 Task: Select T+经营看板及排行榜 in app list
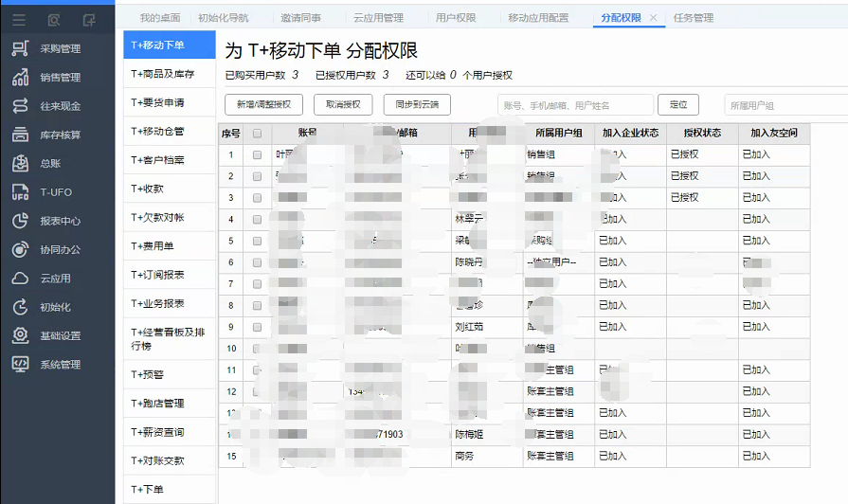point(170,338)
